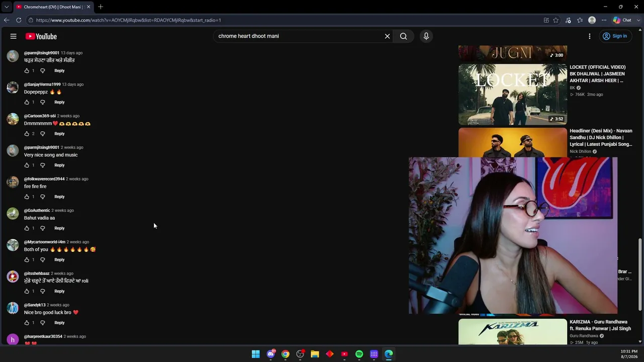Open the red YouTube taskbar app
This screenshot has height=362, width=644.
point(344,354)
